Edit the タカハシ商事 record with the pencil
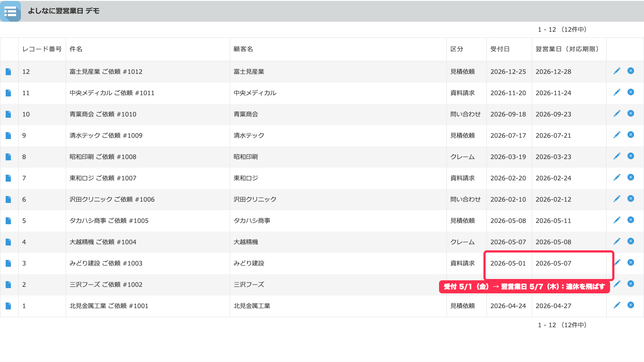Screen dimensions: 644x362 617,220
